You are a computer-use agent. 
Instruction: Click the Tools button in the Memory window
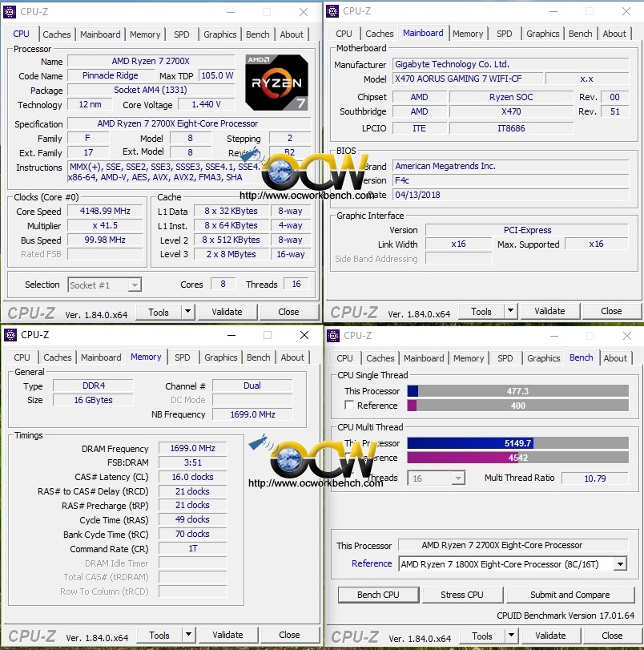tap(159, 635)
